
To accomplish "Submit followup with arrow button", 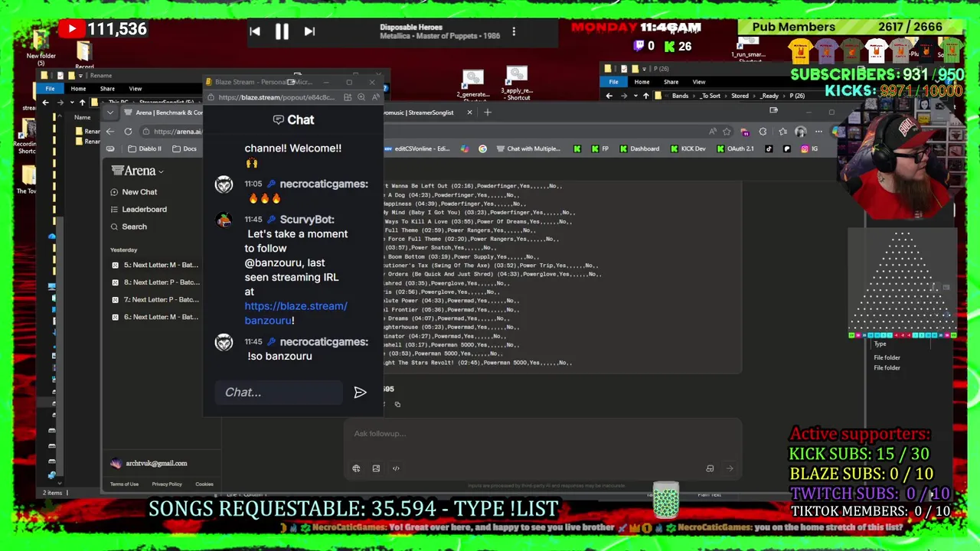I will pos(729,468).
